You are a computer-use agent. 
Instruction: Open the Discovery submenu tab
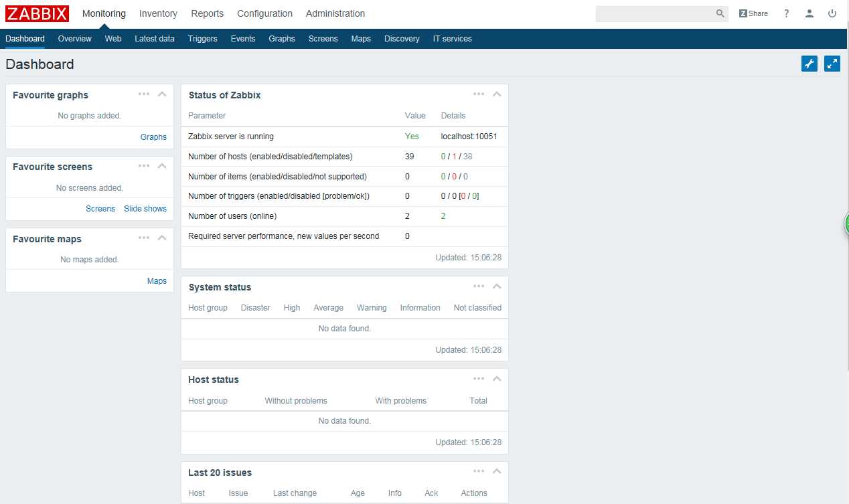pyautogui.click(x=402, y=39)
